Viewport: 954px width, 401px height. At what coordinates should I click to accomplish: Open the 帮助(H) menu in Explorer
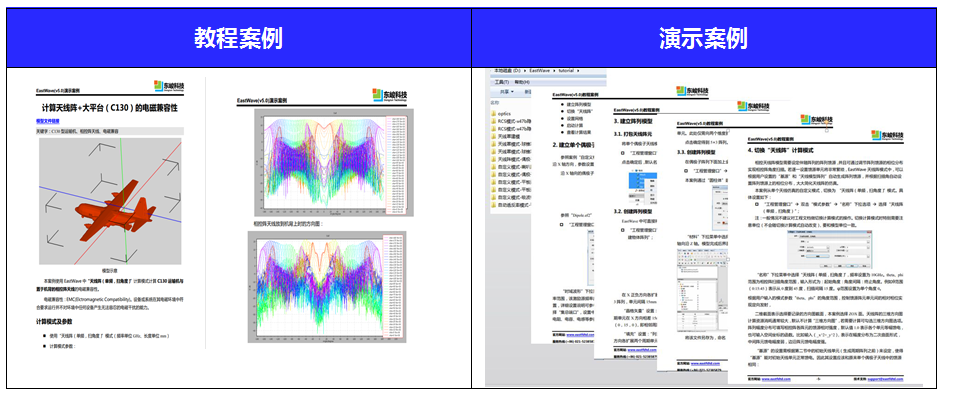pos(522,82)
